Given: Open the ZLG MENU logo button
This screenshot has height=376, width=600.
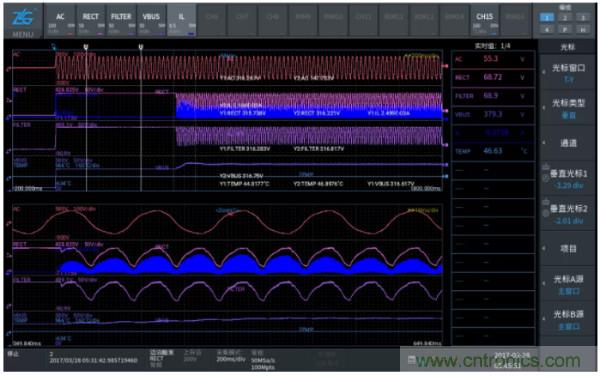Looking at the screenshot, I should tap(23, 21).
